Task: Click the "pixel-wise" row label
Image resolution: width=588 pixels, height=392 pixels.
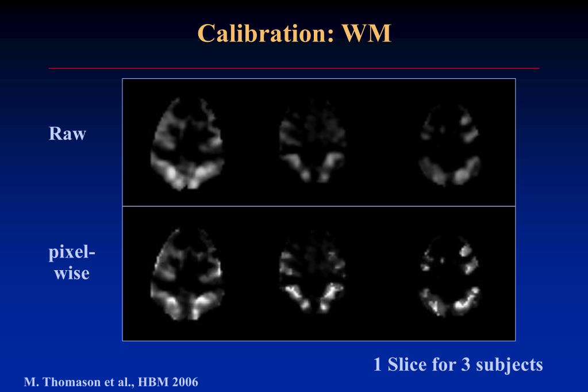Action: (72, 262)
